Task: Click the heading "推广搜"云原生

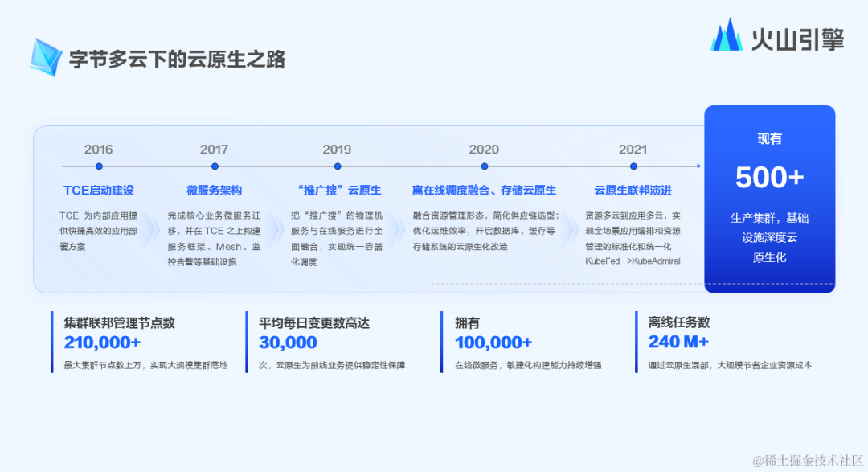Action: click(x=339, y=191)
